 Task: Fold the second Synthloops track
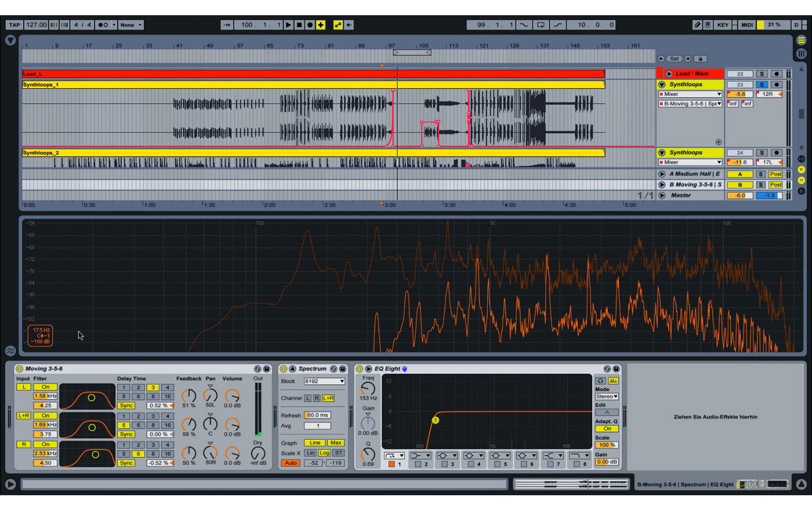662,153
